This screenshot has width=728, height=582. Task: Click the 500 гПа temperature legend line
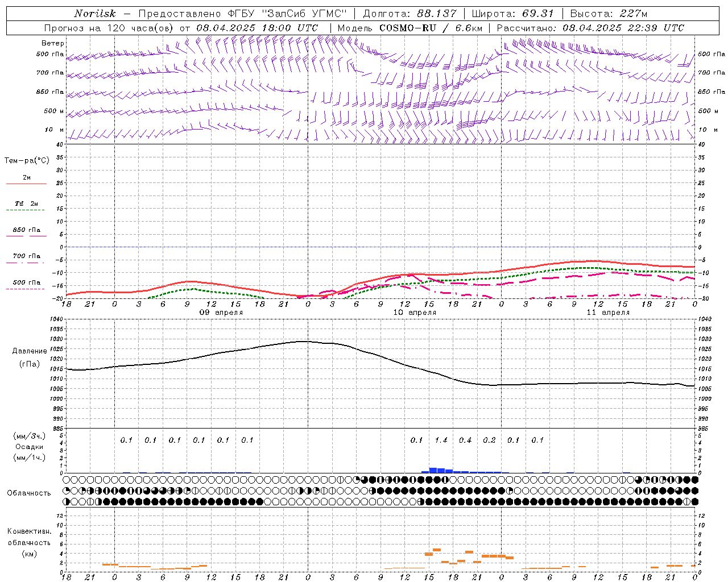[x=25, y=289]
